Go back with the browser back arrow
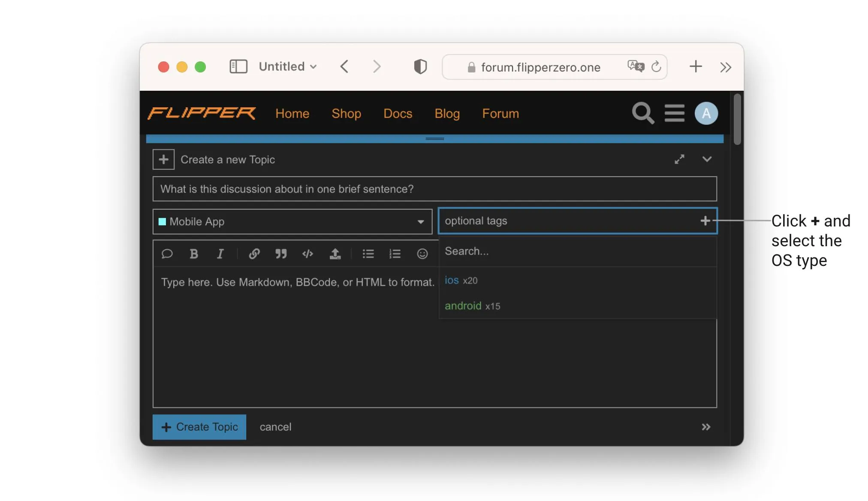868x501 pixels. tap(344, 66)
